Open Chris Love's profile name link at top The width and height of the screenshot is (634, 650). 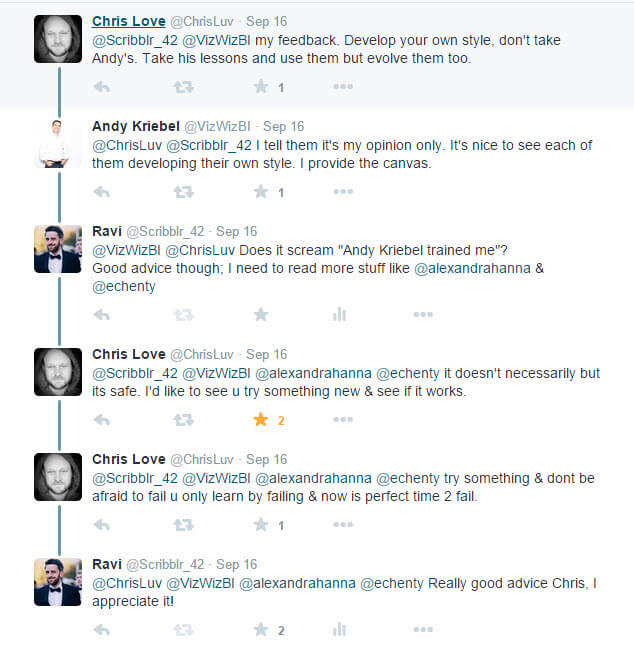(129, 21)
